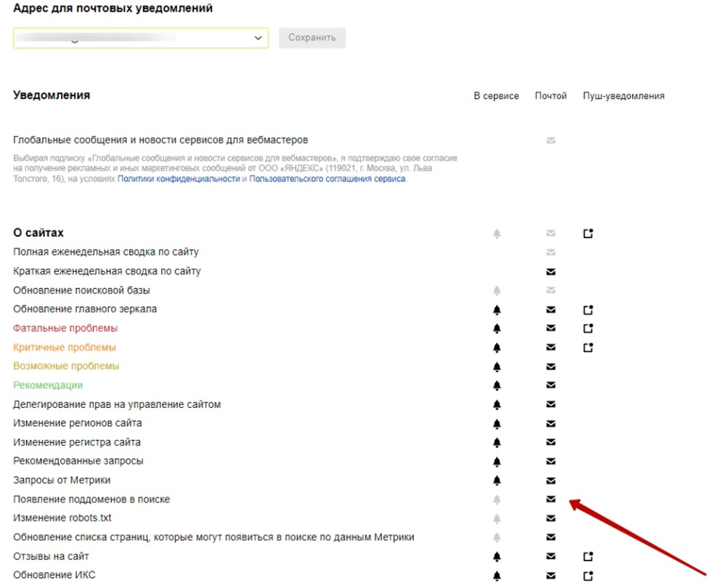
Task: Click the Сохранить button
Action: tap(312, 38)
